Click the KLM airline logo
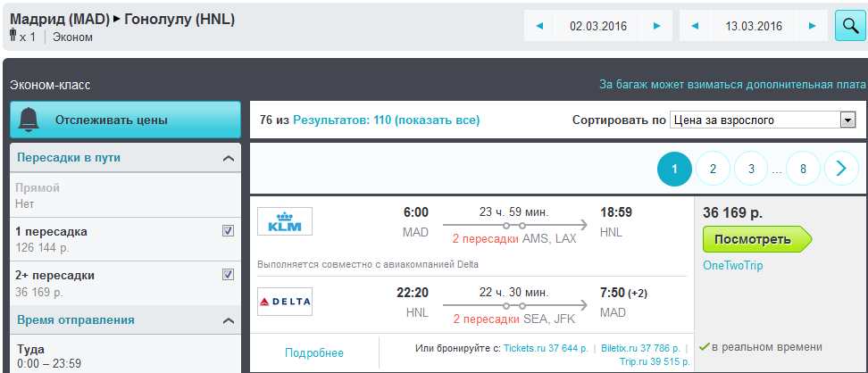868x373 pixels. point(285,221)
